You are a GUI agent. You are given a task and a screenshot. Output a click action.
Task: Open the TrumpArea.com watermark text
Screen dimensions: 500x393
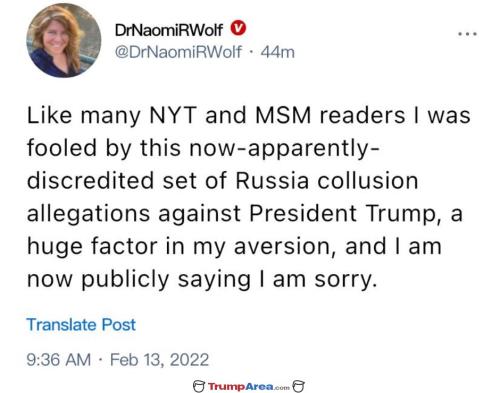[x=249, y=387]
